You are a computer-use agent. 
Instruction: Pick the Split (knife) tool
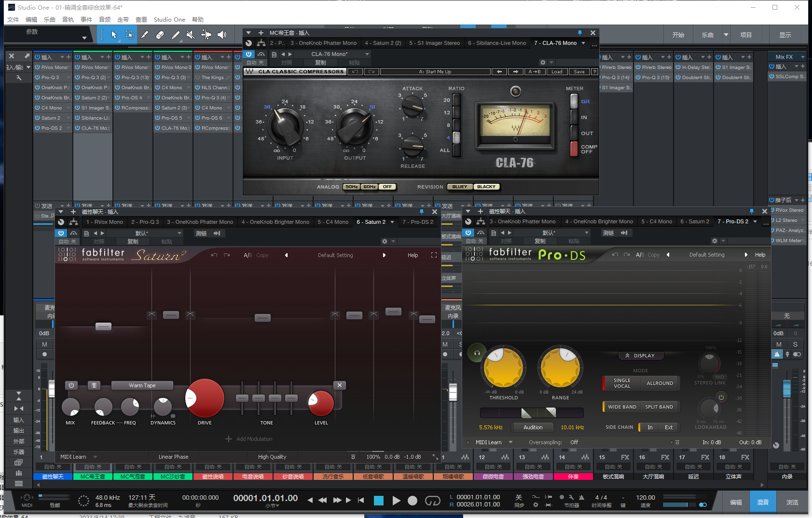[x=145, y=35]
